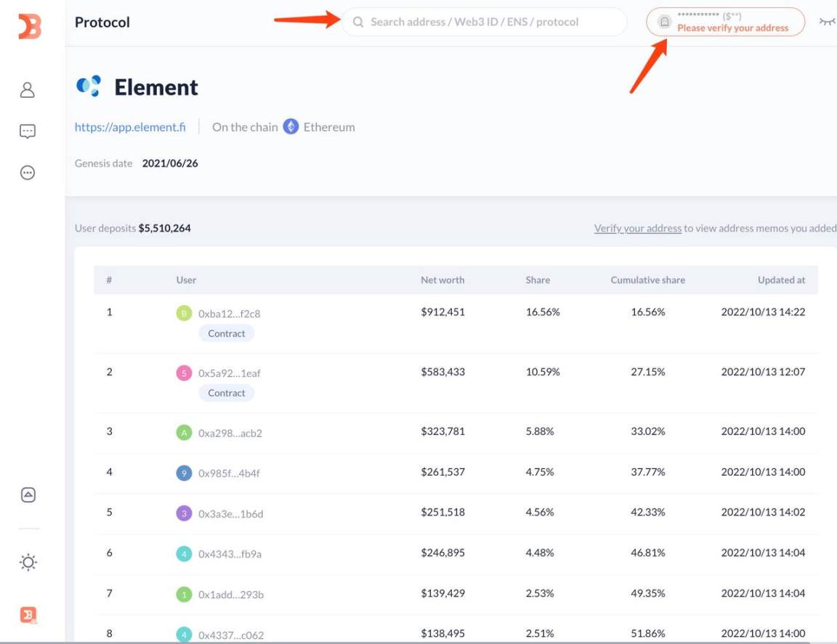Click the Updated at column header
Viewport: 837px width, 644px height.
pyautogui.click(x=782, y=280)
